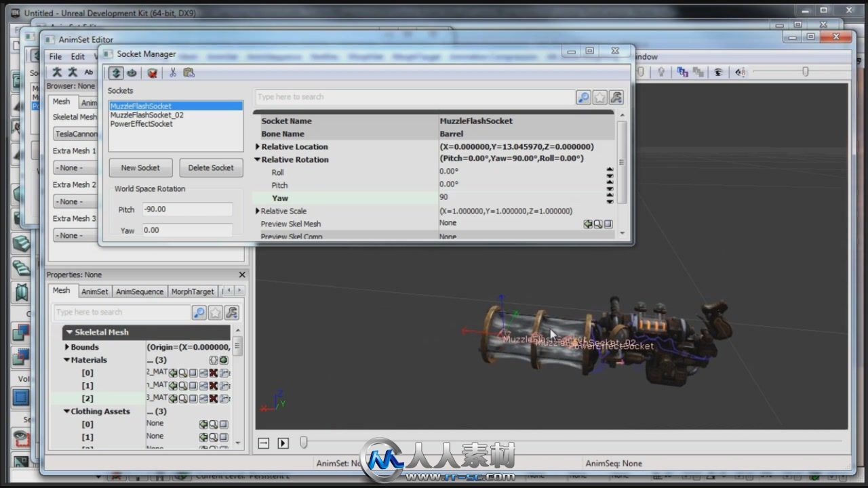Screen dimensions: 868x488
Task: Collapse Materials array
Action: pos(67,360)
